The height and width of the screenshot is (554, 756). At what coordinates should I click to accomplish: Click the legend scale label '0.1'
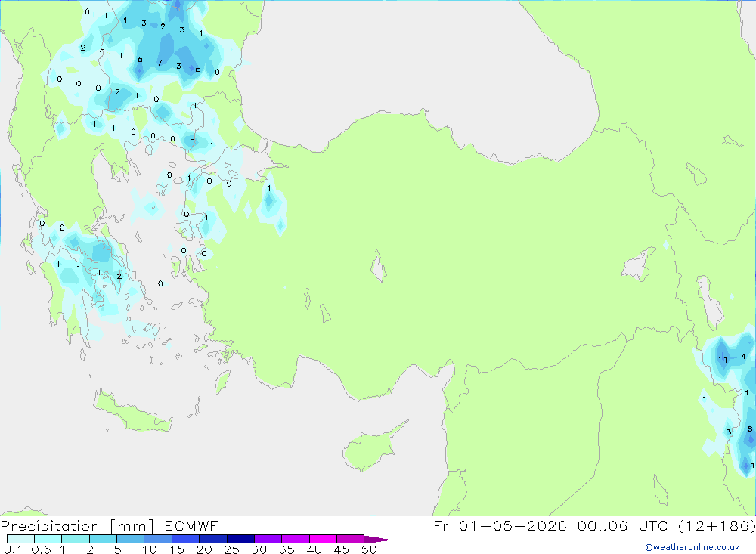13,549
